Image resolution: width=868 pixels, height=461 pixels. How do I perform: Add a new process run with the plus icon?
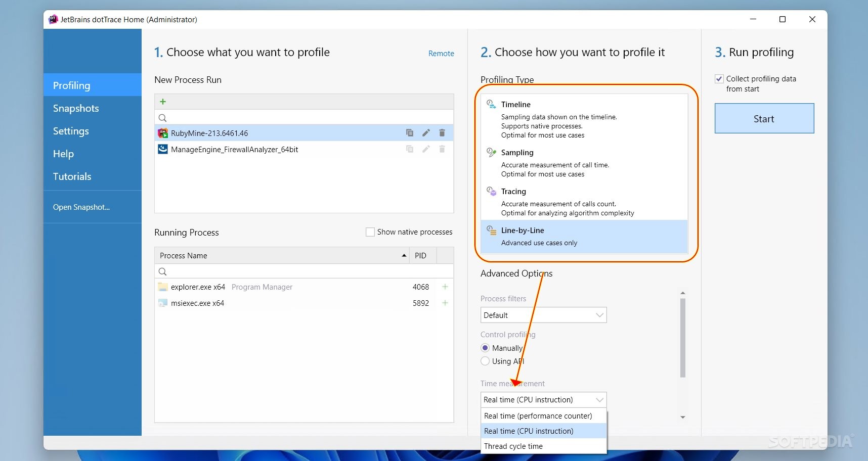point(163,102)
